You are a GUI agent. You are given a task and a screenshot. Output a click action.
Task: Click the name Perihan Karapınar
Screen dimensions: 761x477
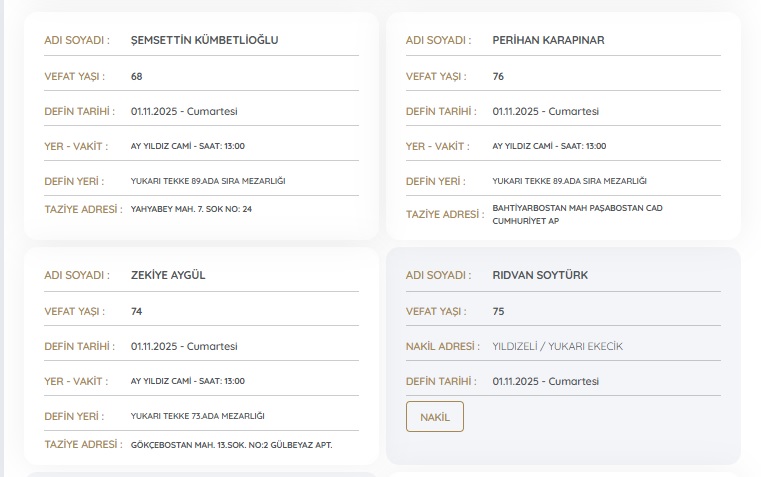[548, 41]
